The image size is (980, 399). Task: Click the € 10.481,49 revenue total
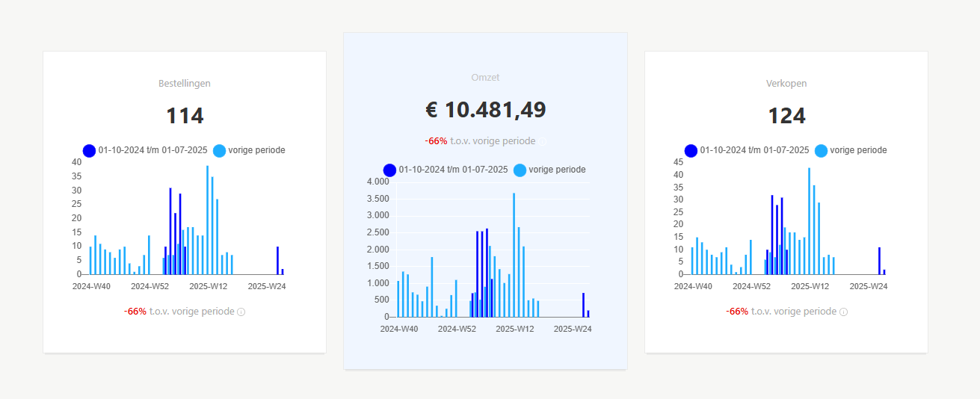(486, 110)
